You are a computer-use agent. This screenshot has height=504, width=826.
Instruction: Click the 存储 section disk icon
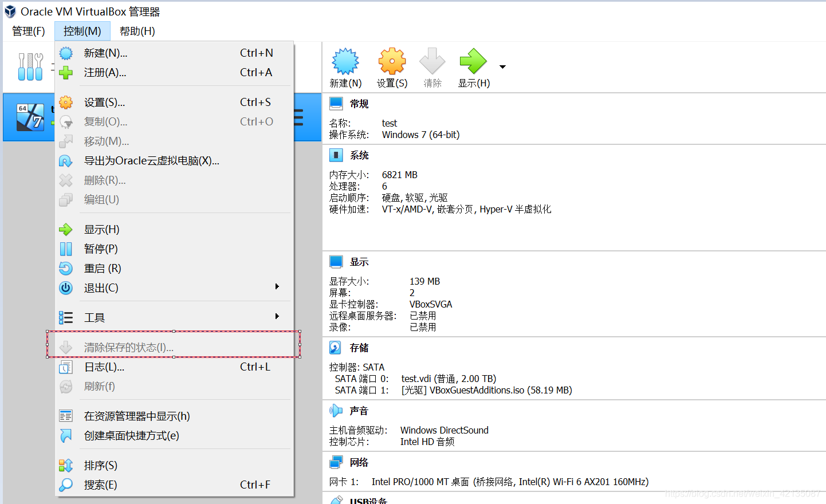point(336,348)
